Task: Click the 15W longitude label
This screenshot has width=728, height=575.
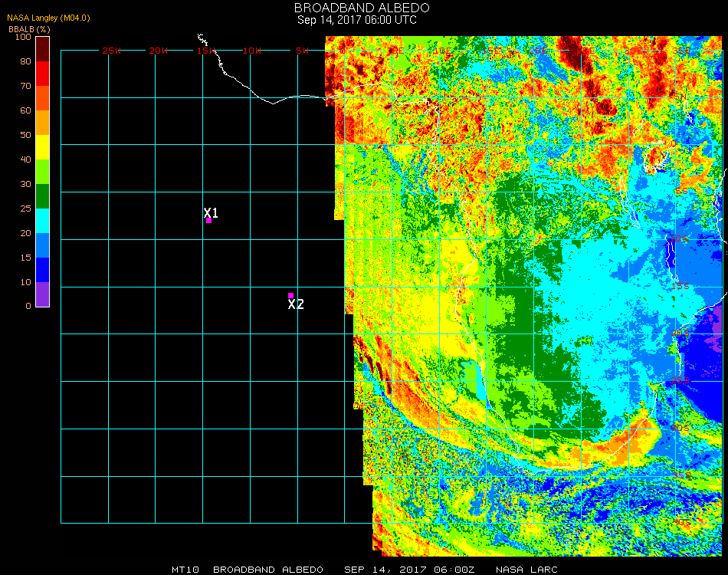Action: pos(206,51)
